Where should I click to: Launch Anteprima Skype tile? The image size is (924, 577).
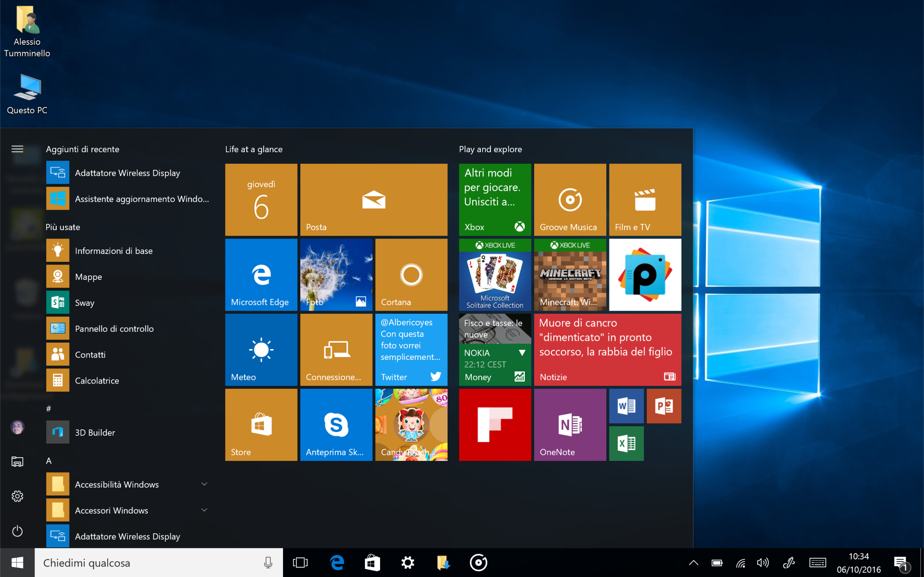(x=336, y=425)
